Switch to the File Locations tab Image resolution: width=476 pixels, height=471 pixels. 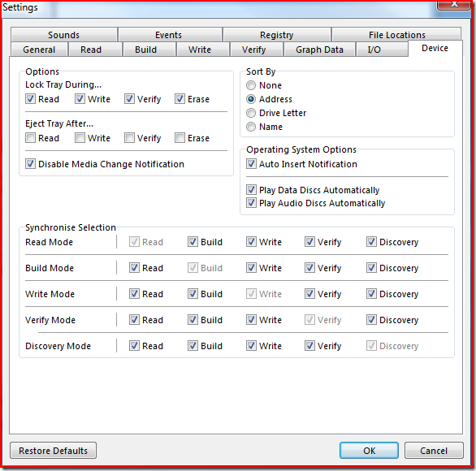click(396, 35)
